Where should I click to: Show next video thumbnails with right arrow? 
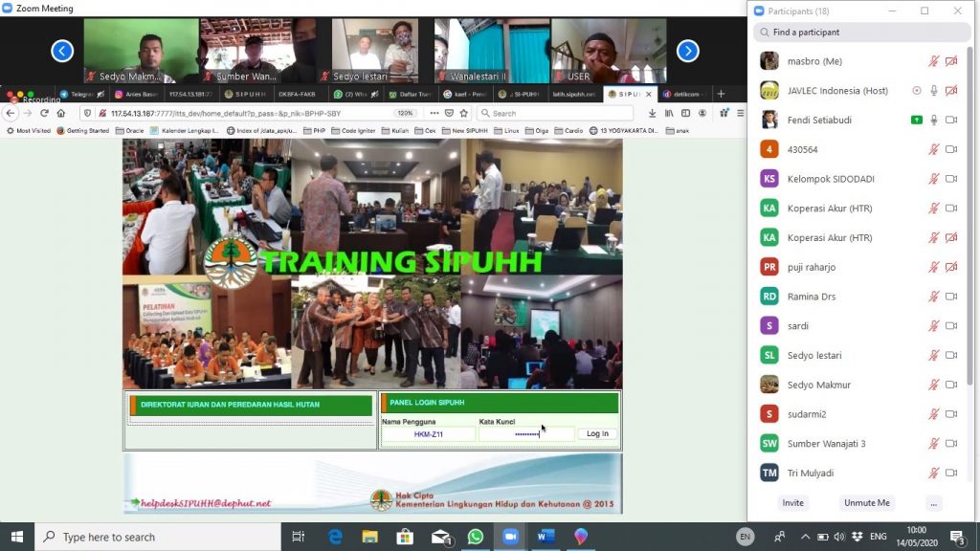(687, 51)
